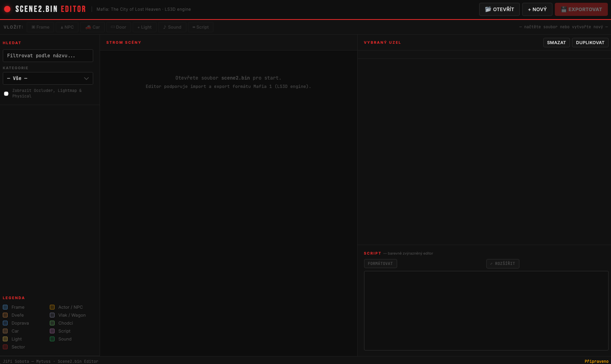Click the Script legend color swatch
Image resolution: width=611 pixels, height=364 pixels.
click(52, 331)
